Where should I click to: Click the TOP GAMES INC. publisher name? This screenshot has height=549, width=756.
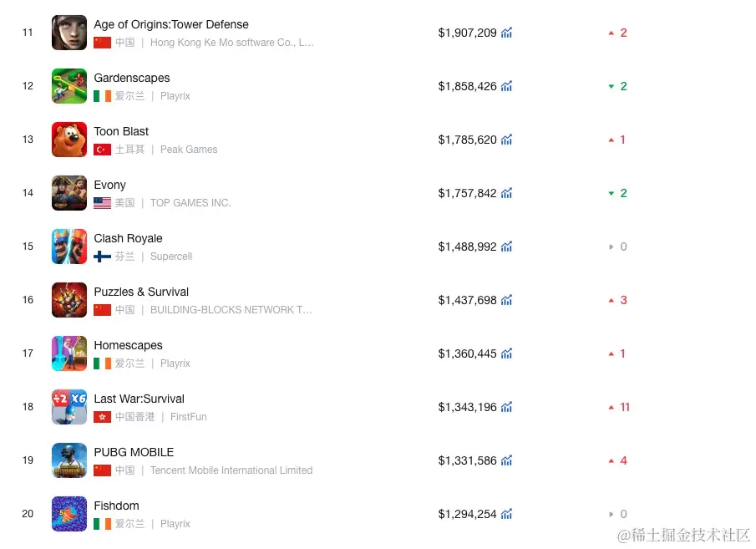190,203
